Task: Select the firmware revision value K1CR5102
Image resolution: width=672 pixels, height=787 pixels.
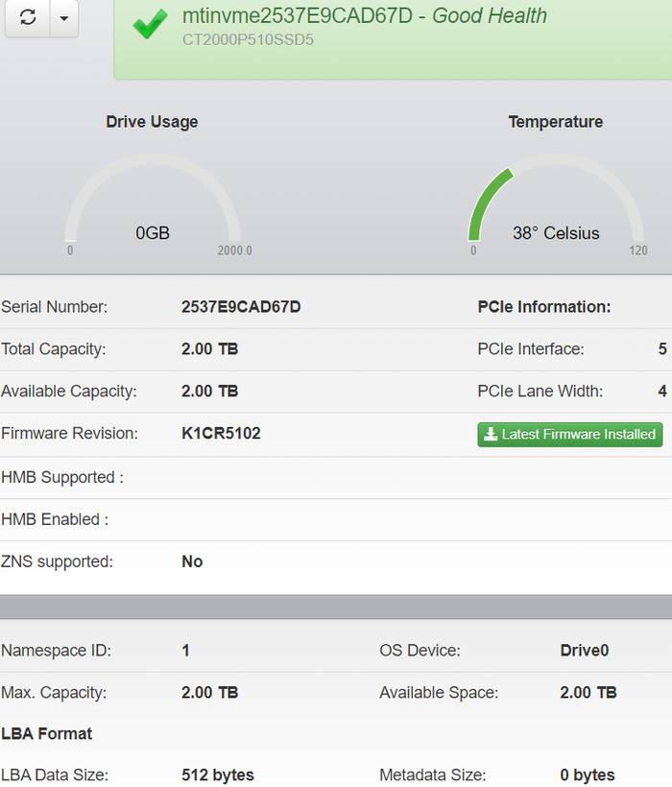Action: pos(221,434)
